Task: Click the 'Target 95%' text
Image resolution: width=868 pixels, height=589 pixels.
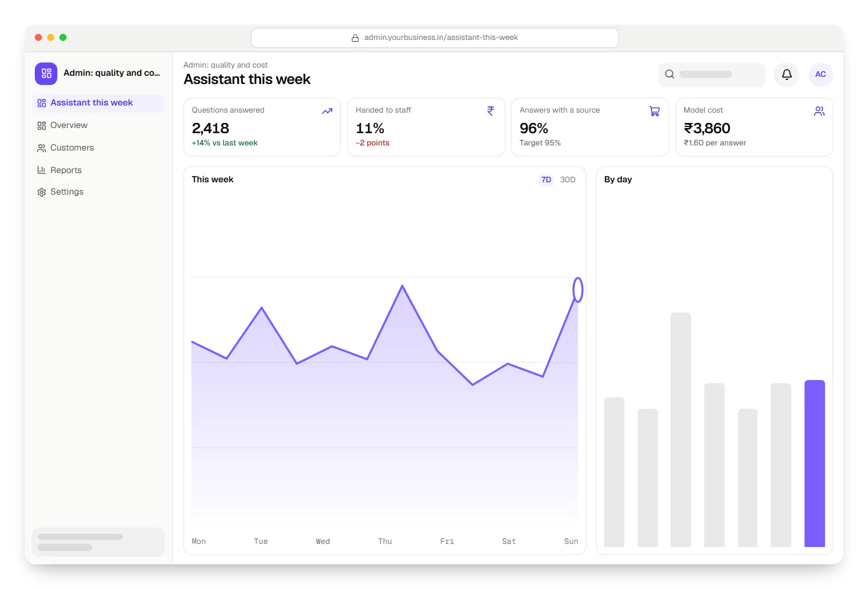Action: [x=540, y=143]
